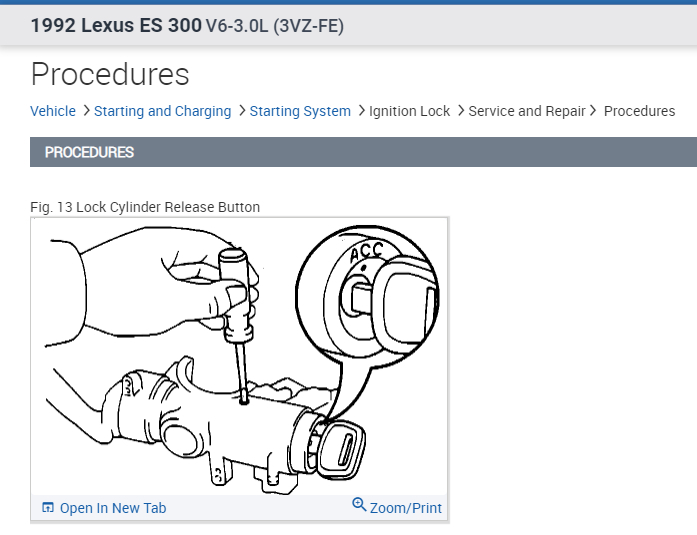Viewport: 697px width, 535px height.
Task: Open the Starting System breadcrumb link
Action: click(300, 111)
